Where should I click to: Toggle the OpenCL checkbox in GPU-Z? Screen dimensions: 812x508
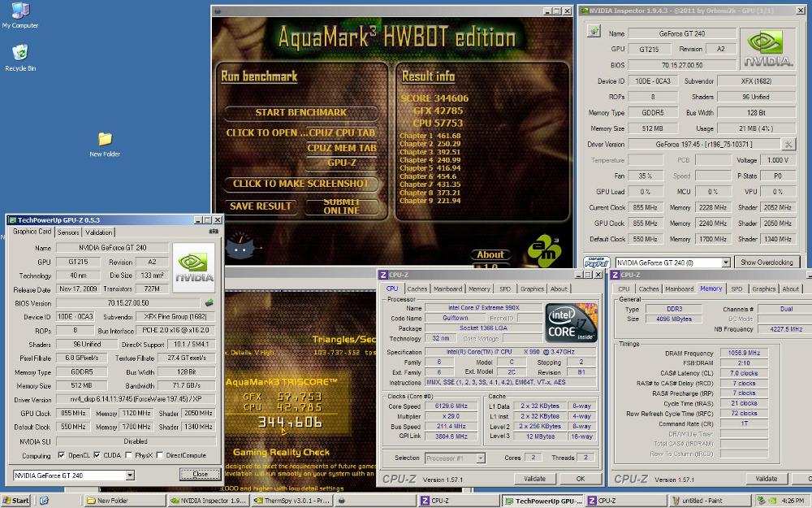[62, 455]
